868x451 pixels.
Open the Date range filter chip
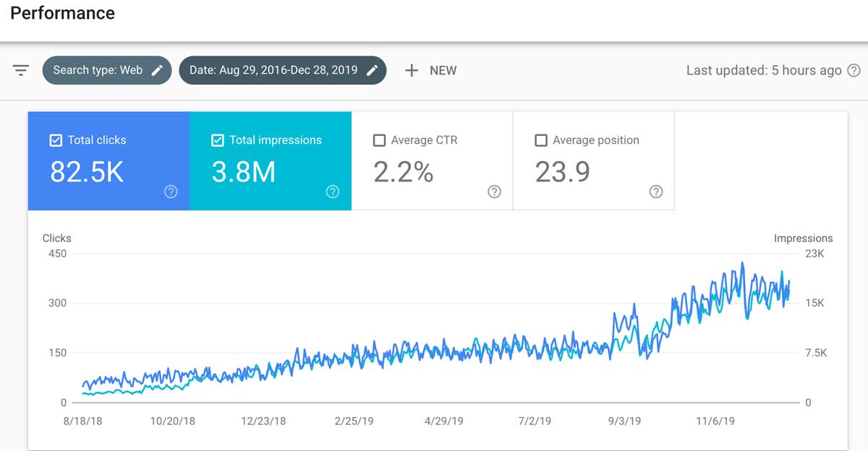(x=273, y=70)
